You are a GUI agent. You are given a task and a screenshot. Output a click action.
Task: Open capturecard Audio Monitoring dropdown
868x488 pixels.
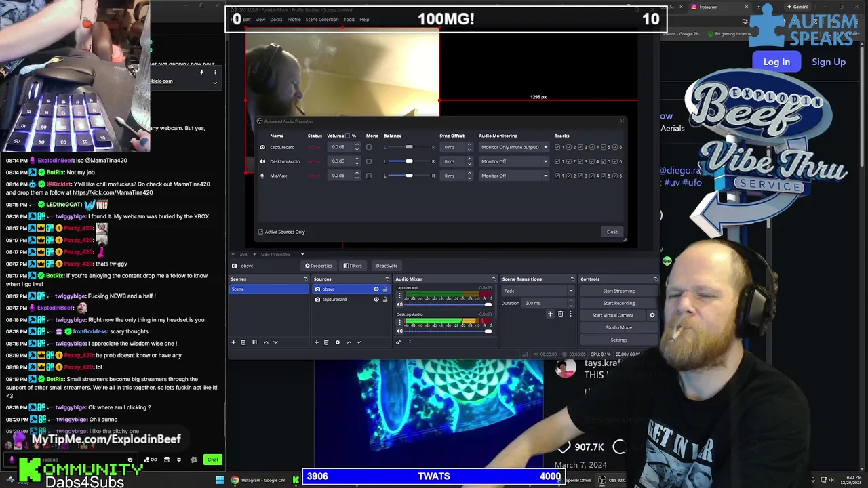pyautogui.click(x=513, y=147)
